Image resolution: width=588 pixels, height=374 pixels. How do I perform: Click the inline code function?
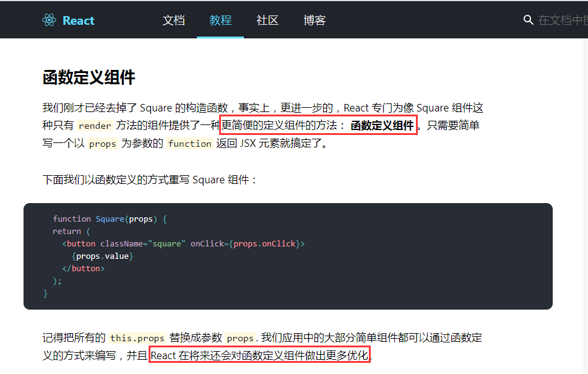pyautogui.click(x=190, y=144)
